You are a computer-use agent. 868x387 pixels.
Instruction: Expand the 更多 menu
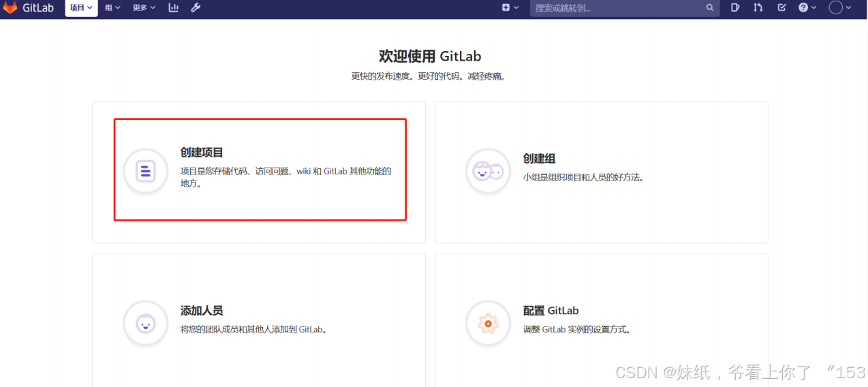[144, 7]
